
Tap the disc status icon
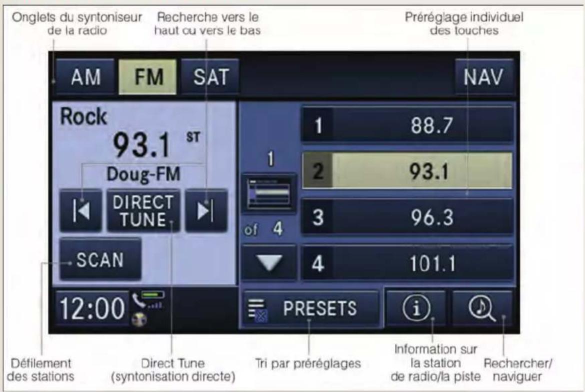pyautogui.click(x=139, y=319)
